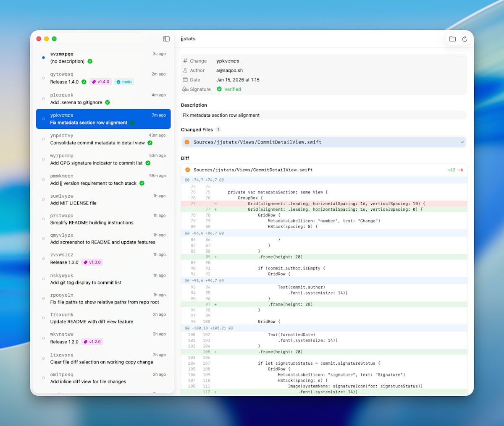Open the repository folder icon in the toolbar
Viewport: 504px width, 426px height.
coord(452,39)
